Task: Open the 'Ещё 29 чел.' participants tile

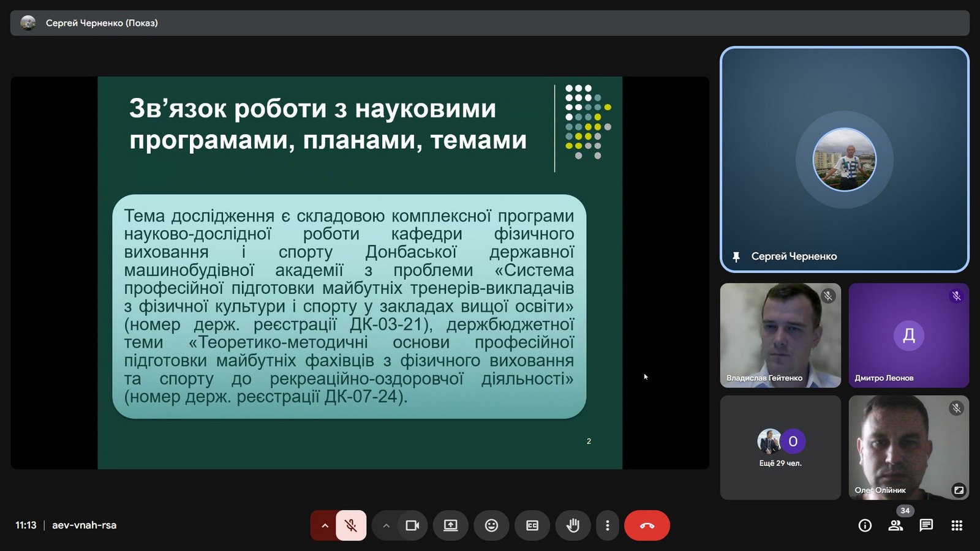Action: [x=780, y=448]
